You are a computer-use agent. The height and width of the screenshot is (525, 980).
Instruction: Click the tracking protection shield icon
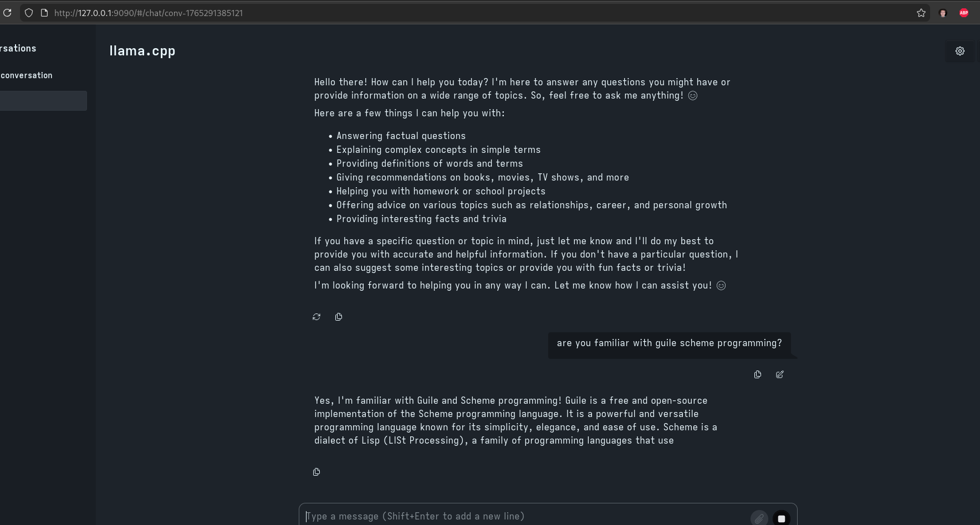pyautogui.click(x=29, y=13)
